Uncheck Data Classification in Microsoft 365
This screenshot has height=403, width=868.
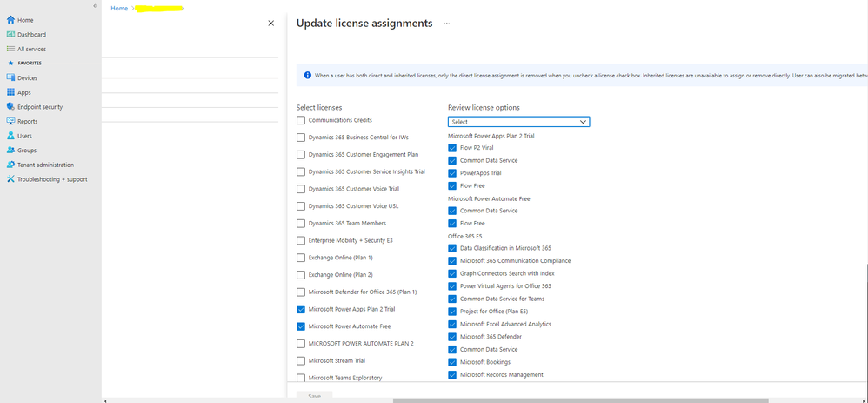pyautogui.click(x=452, y=248)
